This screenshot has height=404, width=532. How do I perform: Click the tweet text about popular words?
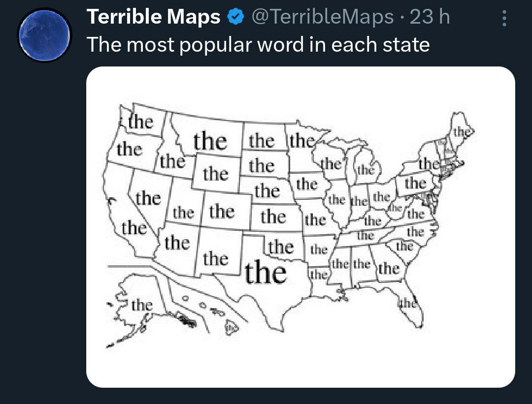pyautogui.click(x=258, y=45)
